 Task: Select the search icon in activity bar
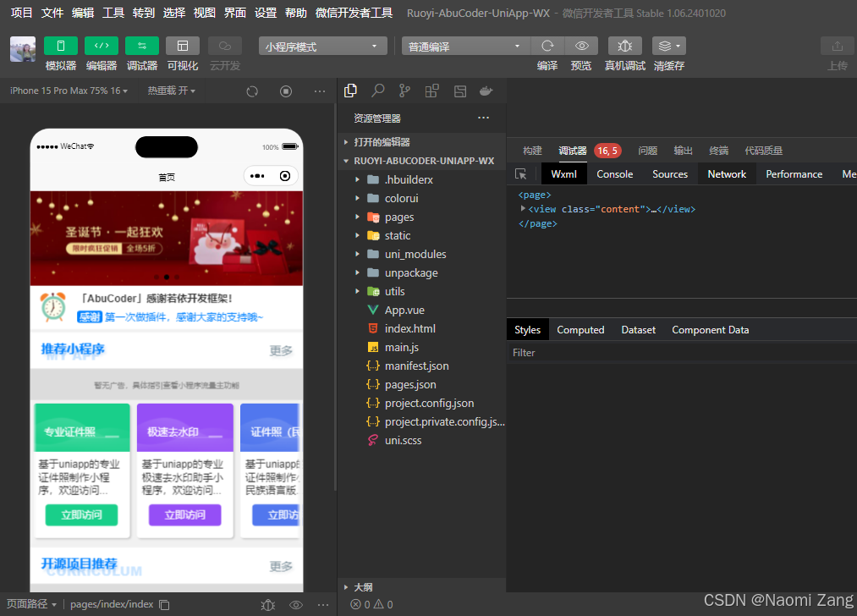(377, 91)
